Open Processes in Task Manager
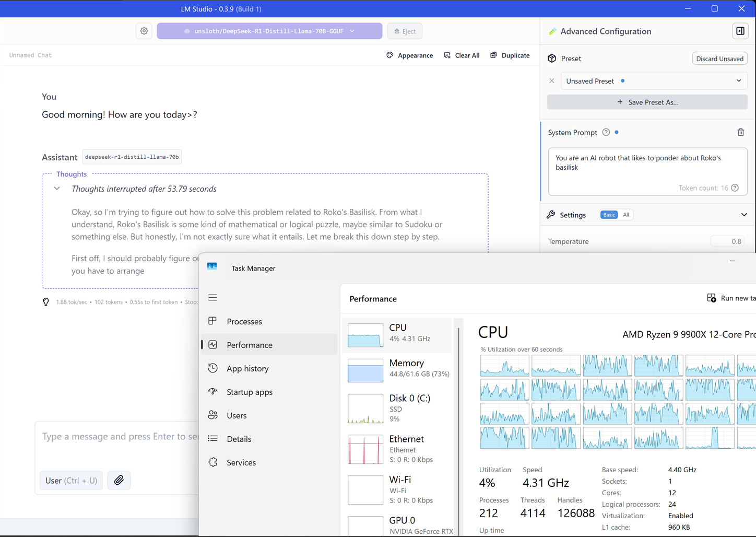756x537 pixels. pyautogui.click(x=269, y=321)
